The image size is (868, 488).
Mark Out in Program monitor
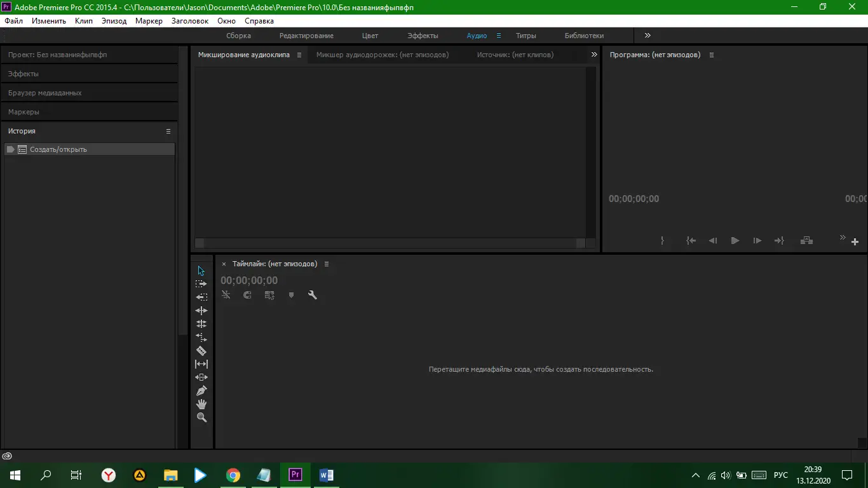(662, 241)
